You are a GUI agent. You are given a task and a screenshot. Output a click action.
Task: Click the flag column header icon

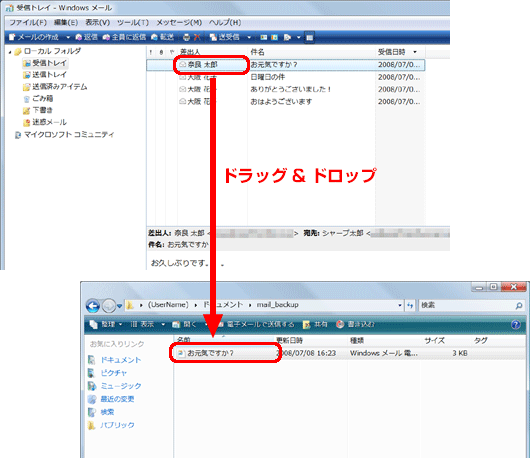click(x=172, y=52)
